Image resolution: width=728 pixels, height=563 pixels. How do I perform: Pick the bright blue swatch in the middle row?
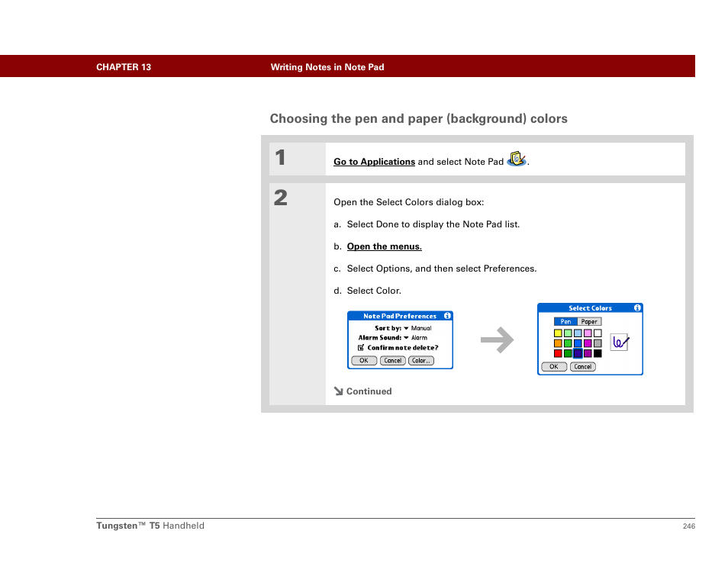[578, 343]
